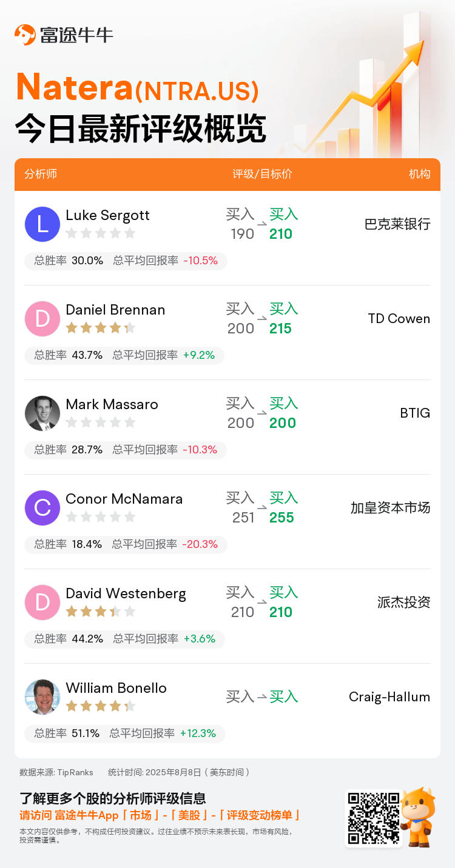Open William Bonello's profile photo
455x868 pixels.
coord(42,697)
